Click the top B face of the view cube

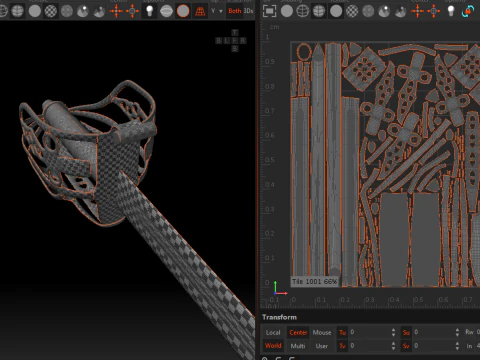pyautogui.click(x=218, y=40)
